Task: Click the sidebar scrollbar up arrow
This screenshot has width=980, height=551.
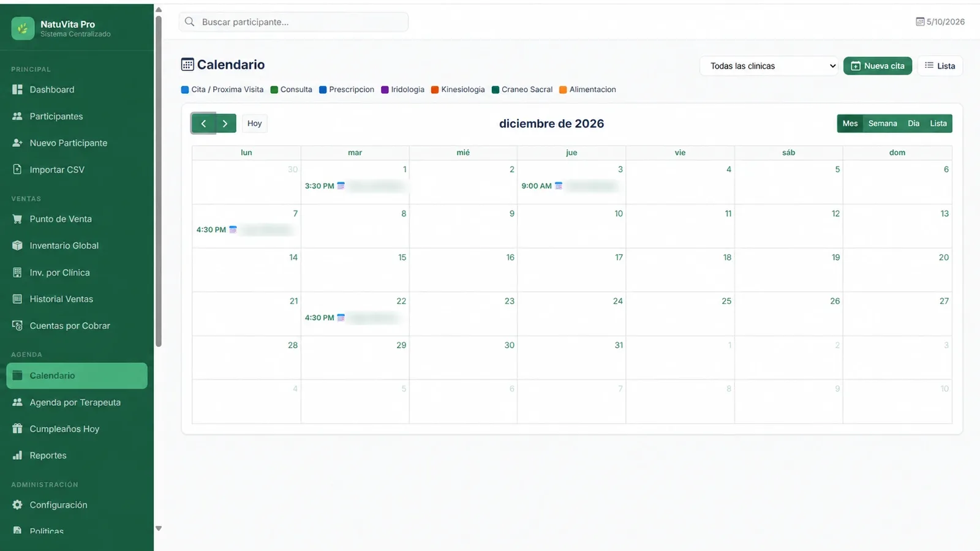Action: tap(159, 10)
